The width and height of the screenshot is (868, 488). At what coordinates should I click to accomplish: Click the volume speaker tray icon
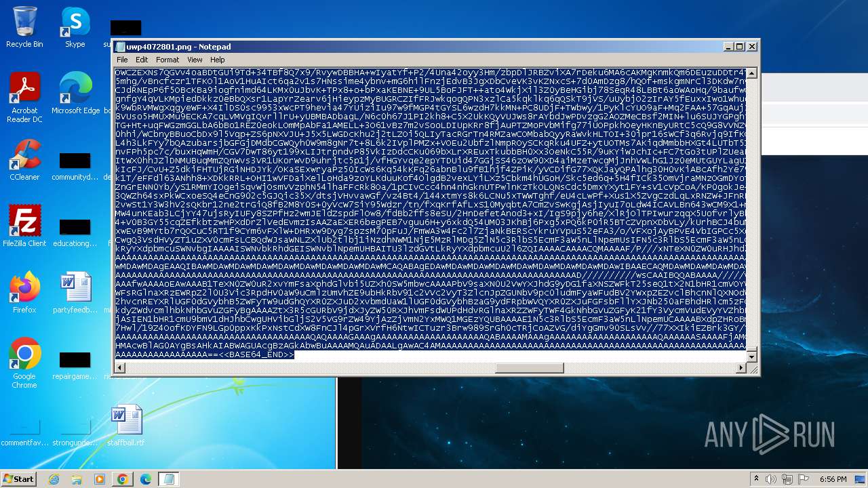click(771, 479)
